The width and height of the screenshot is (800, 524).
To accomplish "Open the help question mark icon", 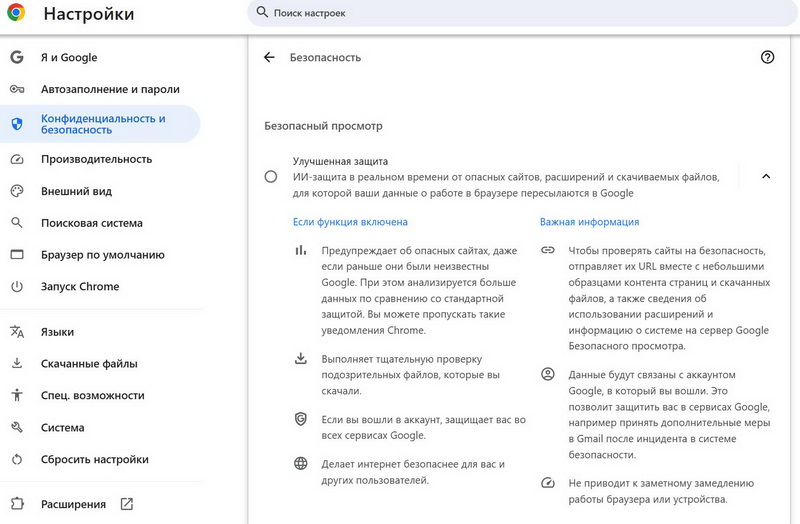I will 767,58.
